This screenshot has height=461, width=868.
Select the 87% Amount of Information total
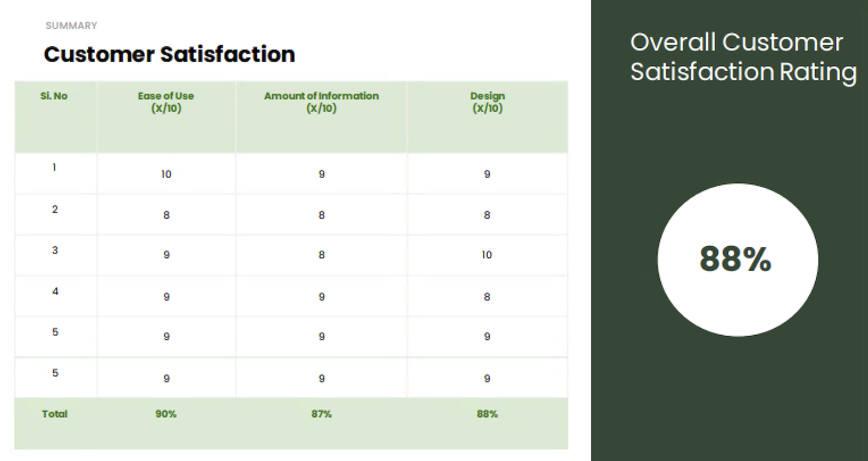pyautogui.click(x=321, y=414)
